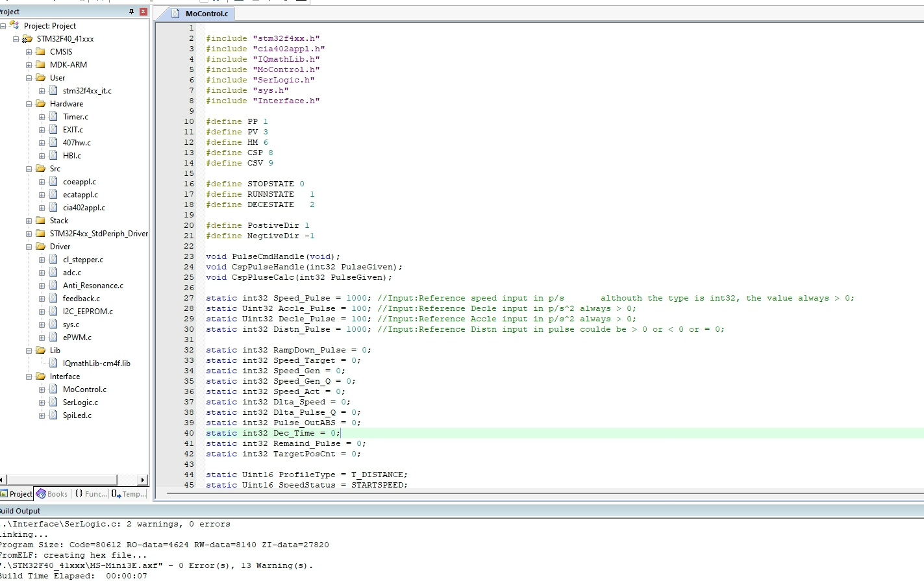924x581 pixels.
Task: Select the coeappl.c file icon
Action: 54,182
